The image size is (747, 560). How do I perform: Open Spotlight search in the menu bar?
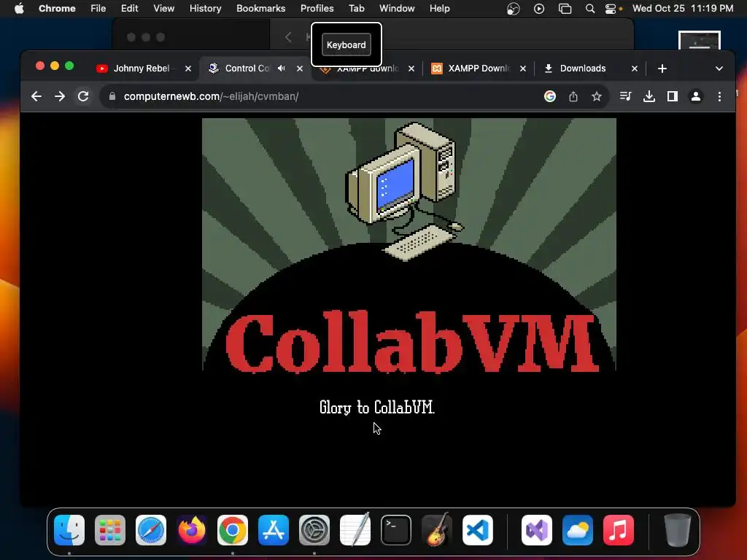pyautogui.click(x=589, y=9)
